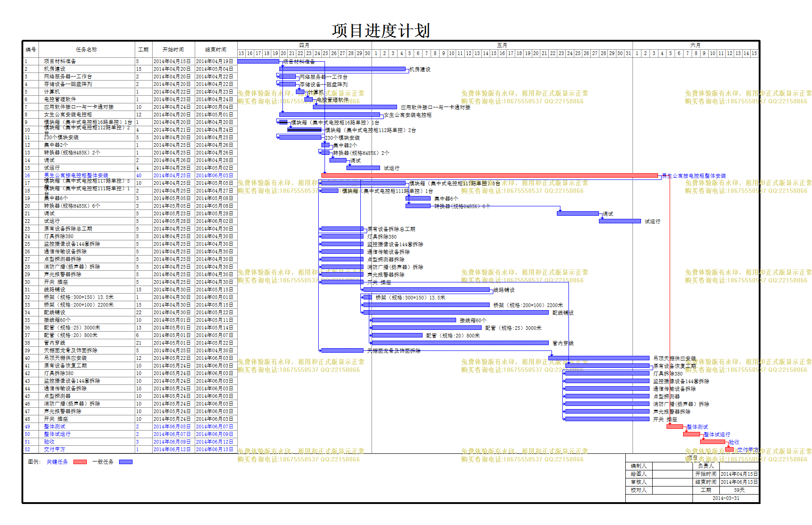Select 交付甲方 in the task name column
Image resolution: width=812 pixels, height=525 pixels.
tap(55, 449)
